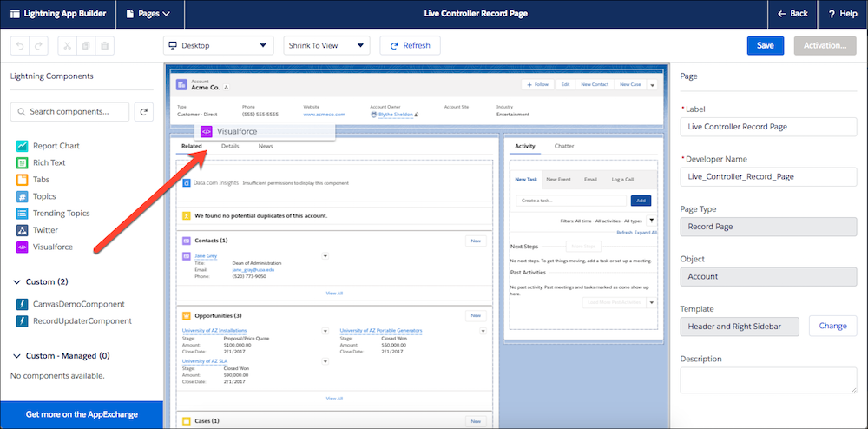Click the cut scissors icon
This screenshot has height=429, width=868.
pyautogui.click(x=68, y=46)
